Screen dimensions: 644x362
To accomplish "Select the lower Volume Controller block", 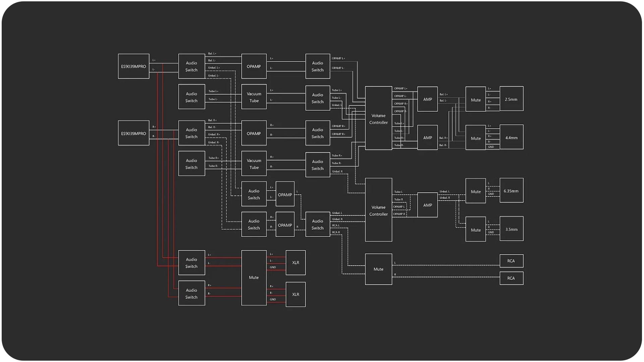I will [378, 210].
